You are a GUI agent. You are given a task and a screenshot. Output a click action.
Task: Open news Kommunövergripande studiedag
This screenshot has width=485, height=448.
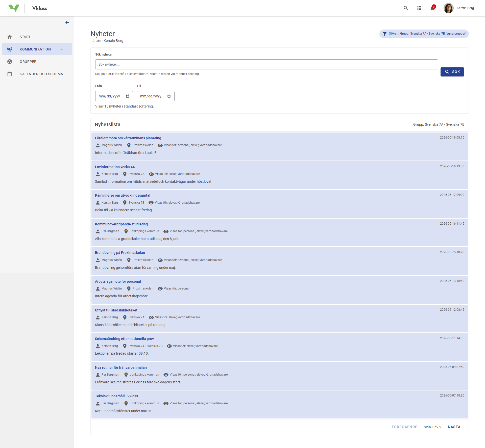[121, 224]
